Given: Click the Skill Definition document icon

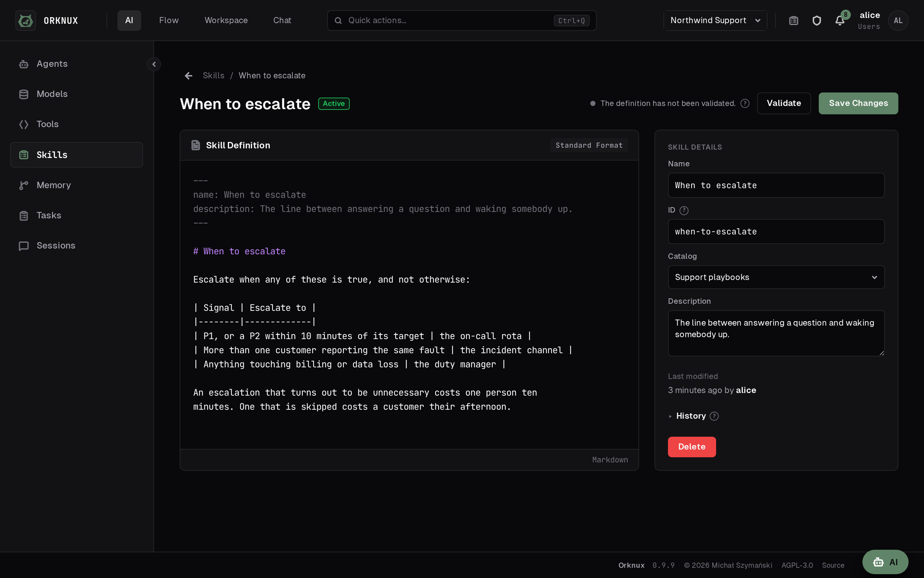Looking at the screenshot, I should pos(195,145).
